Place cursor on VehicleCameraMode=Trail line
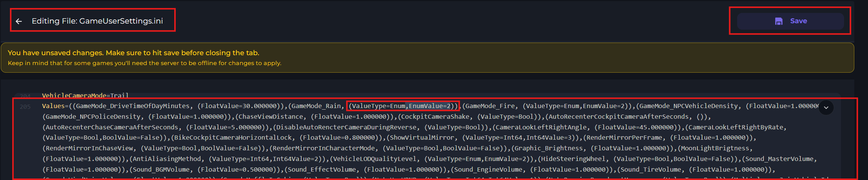 pos(85,96)
